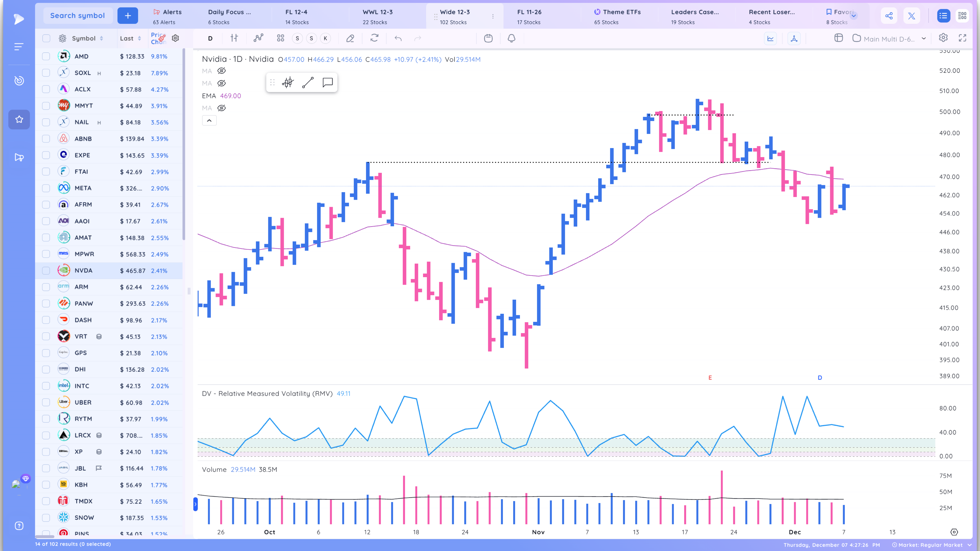This screenshot has width=980, height=551.
Task: Show the MA indicator below EMA
Action: pyautogui.click(x=221, y=108)
